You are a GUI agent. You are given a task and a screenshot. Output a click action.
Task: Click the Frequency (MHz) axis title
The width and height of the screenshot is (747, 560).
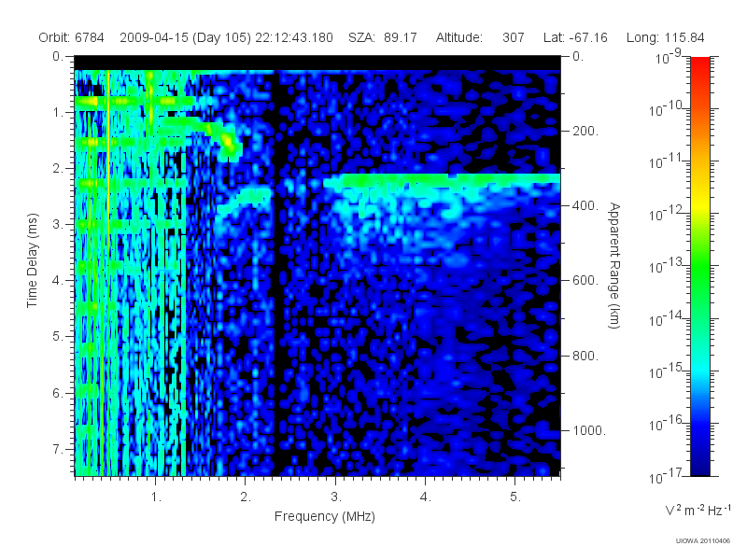point(324,517)
